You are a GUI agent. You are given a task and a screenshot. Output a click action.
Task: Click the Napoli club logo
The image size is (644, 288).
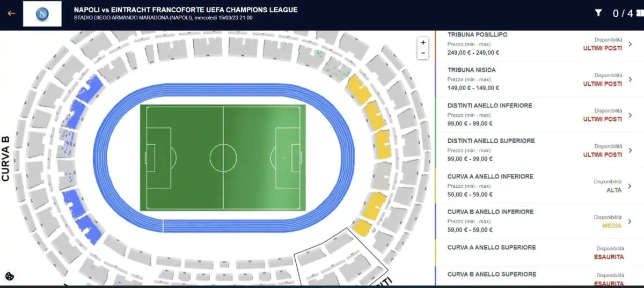point(42,14)
